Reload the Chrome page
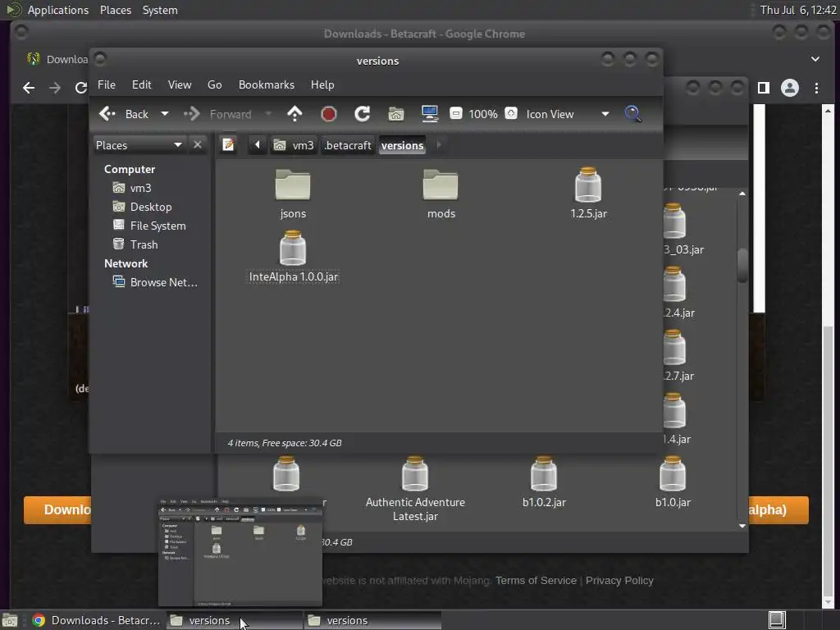This screenshot has width=840, height=630. point(81,88)
